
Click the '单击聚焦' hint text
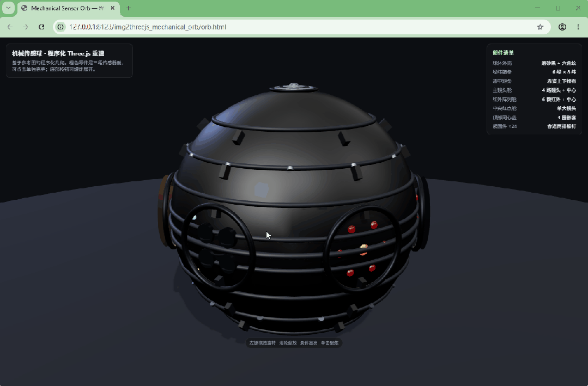point(330,343)
